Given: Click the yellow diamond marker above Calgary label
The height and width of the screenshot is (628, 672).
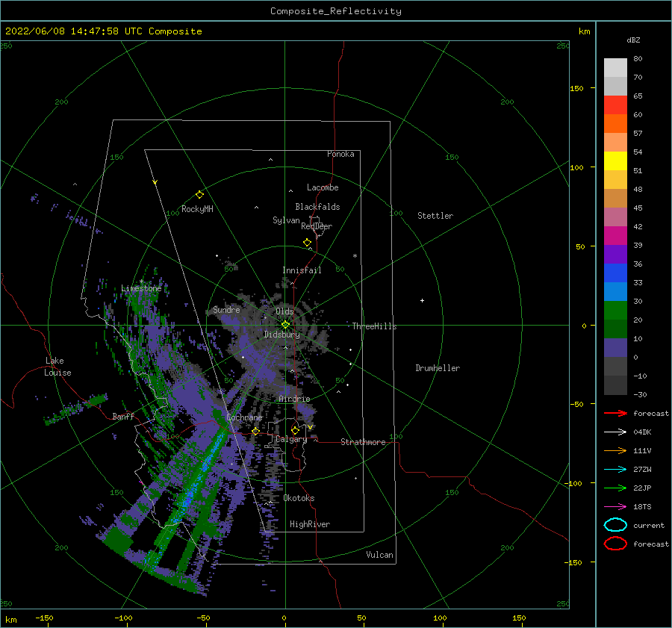Looking at the screenshot, I should 295,430.
